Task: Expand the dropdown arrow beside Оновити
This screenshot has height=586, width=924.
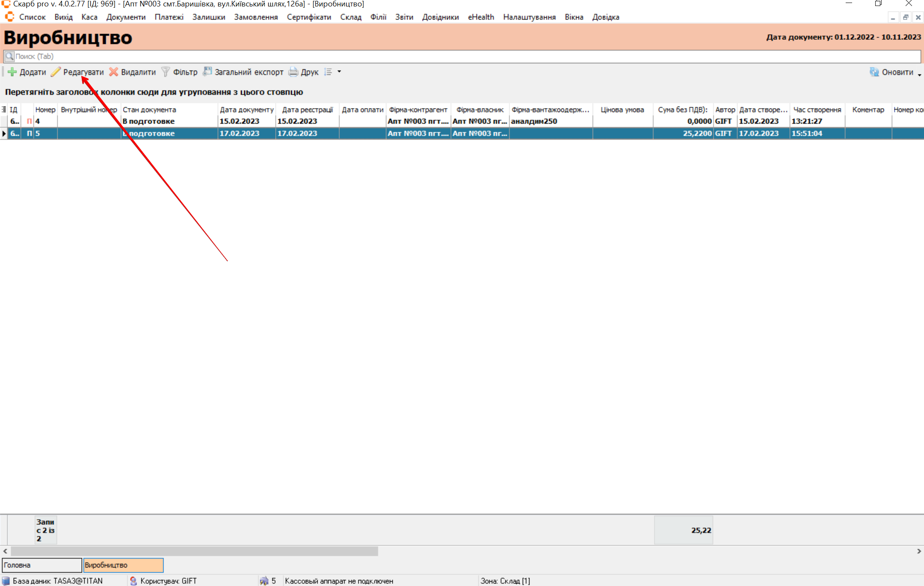Action: point(919,75)
